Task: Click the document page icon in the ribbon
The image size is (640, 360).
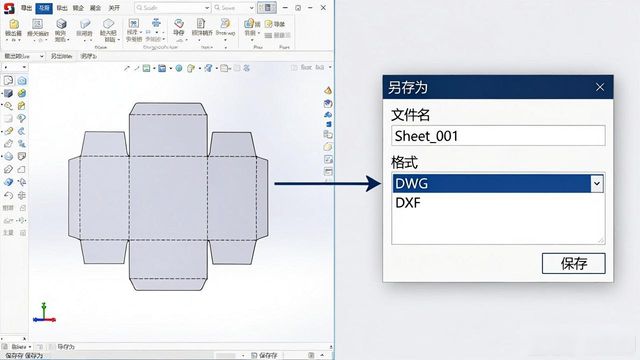Action: pyautogui.click(x=201, y=23)
